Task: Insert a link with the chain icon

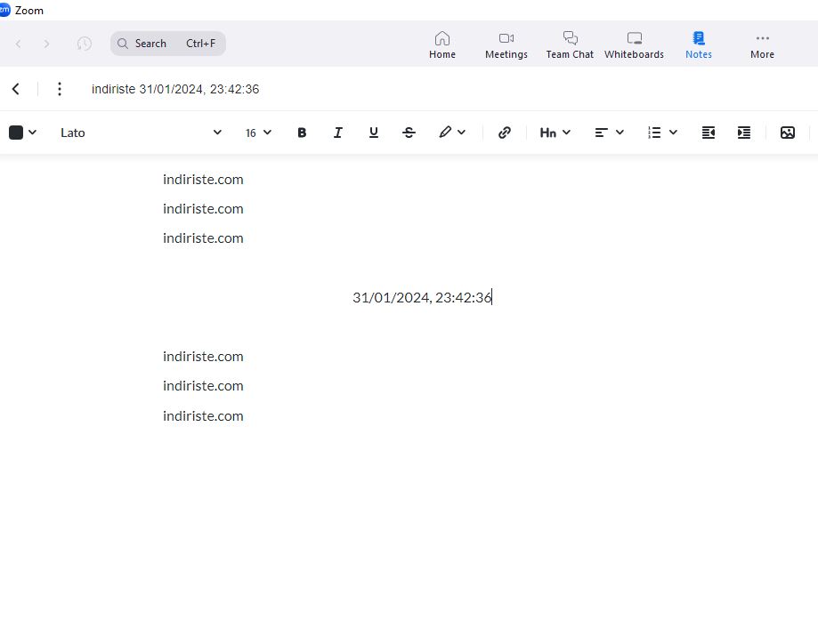Action: (x=504, y=133)
